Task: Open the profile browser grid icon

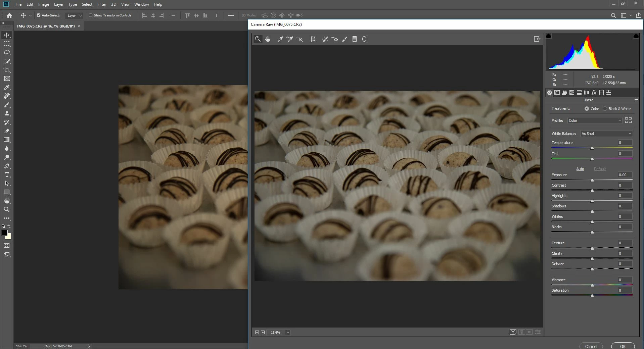Action: (628, 120)
